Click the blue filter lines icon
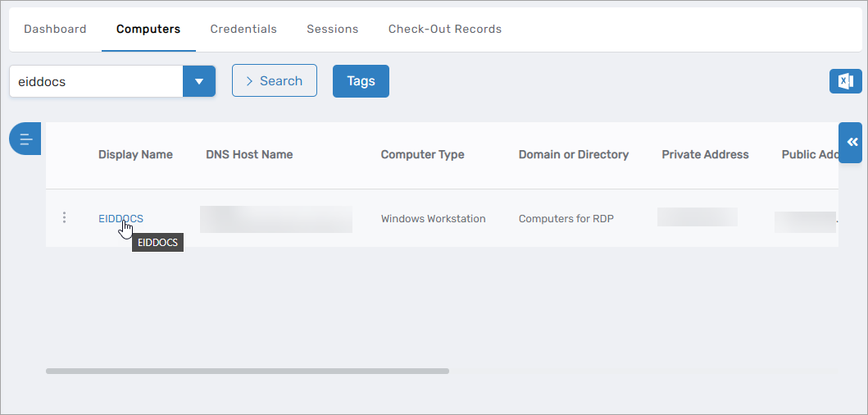This screenshot has width=868, height=415. [x=26, y=139]
